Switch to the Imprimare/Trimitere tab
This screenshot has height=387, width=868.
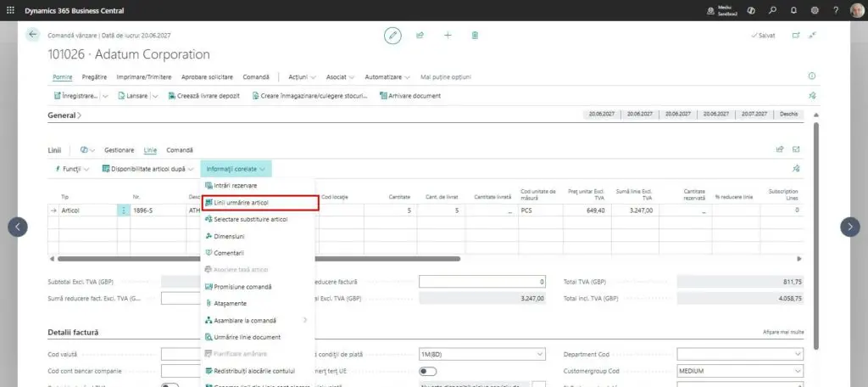pos(144,77)
